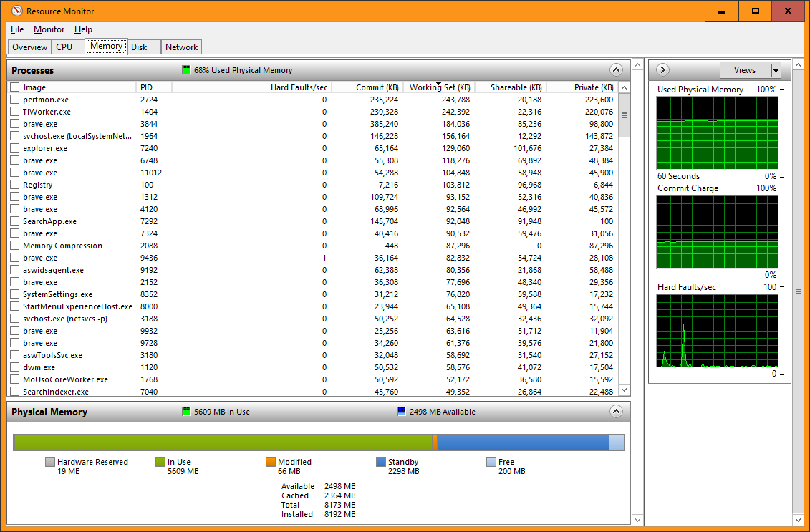Switch to the CPU tab

[x=64, y=47]
